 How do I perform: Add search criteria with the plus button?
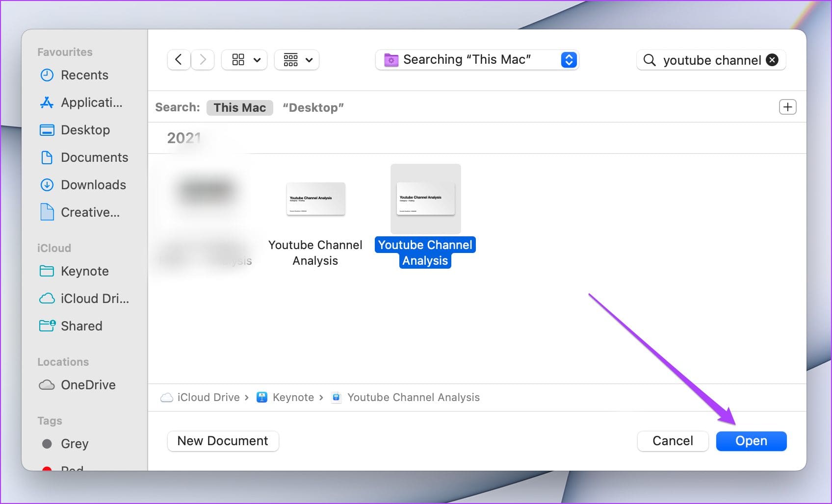(x=788, y=107)
